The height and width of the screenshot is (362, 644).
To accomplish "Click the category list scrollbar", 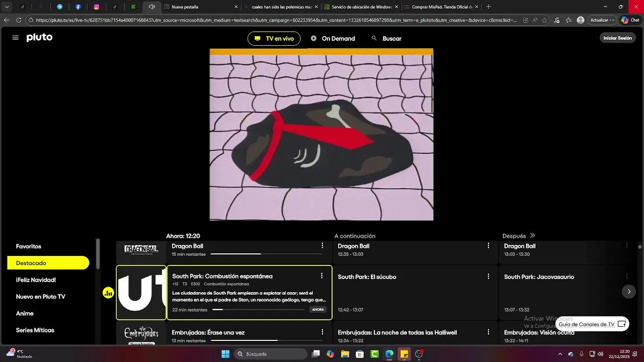I will pyautogui.click(x=98, y=254).
